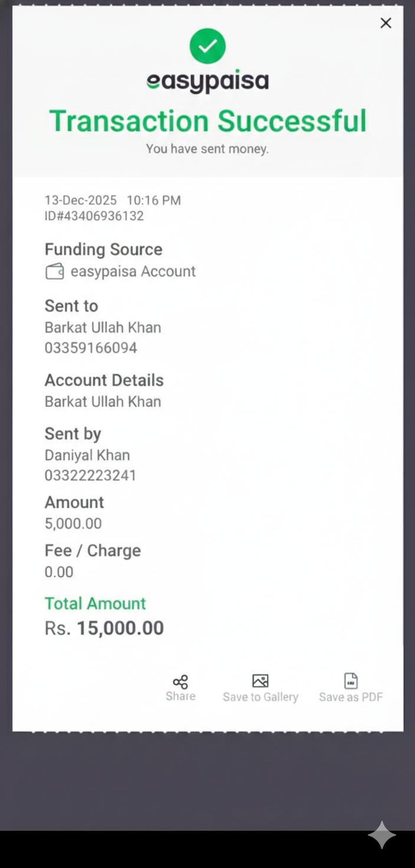The image size is (415, 868).
Task: Click the fee value 0.00
Action: click(x=59, y=572)
